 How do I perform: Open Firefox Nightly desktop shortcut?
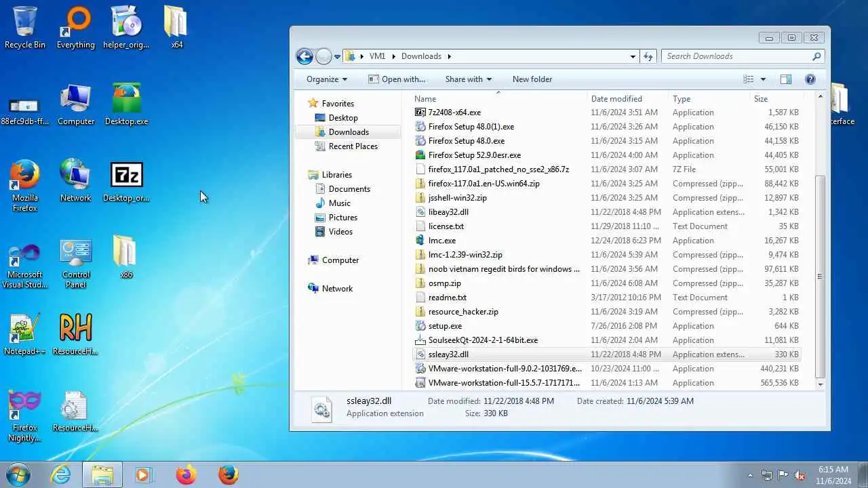tap(25, 416)
